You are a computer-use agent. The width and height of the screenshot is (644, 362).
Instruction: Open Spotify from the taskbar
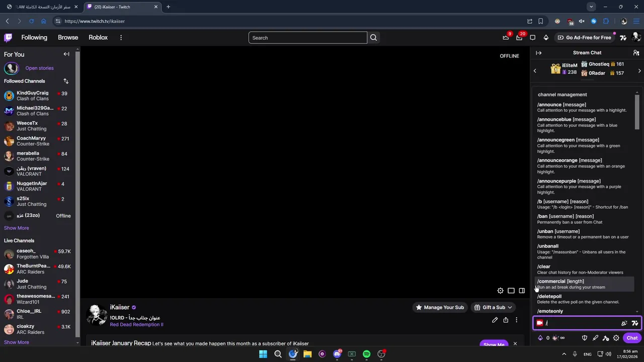point(366,354)
